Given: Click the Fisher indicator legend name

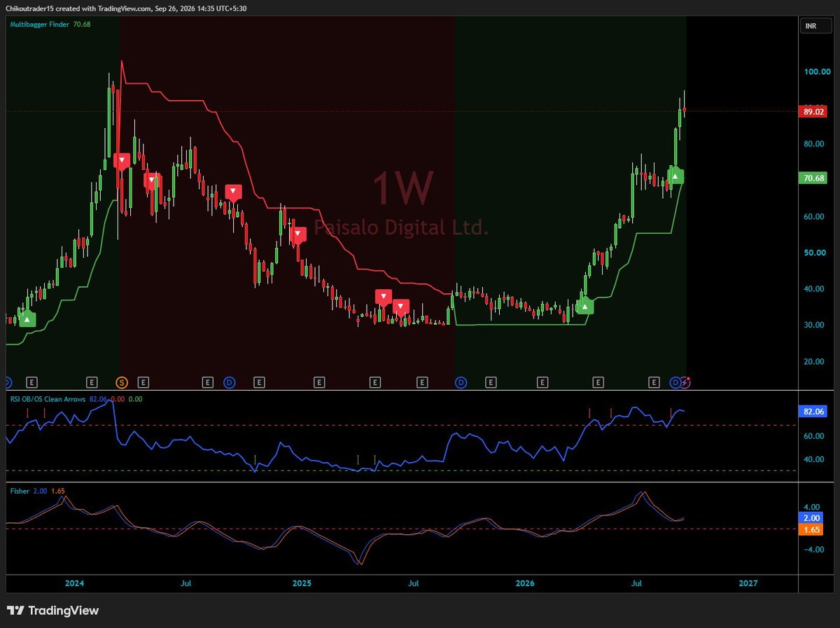Looking at the screenshot, I should [x=20, y=491].
